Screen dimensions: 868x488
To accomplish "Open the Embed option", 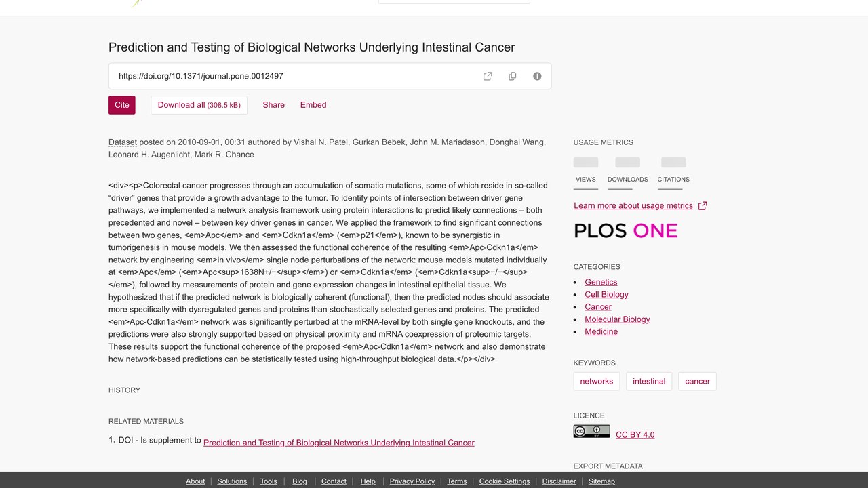I will pyautogui.click(x=313, y=105).
